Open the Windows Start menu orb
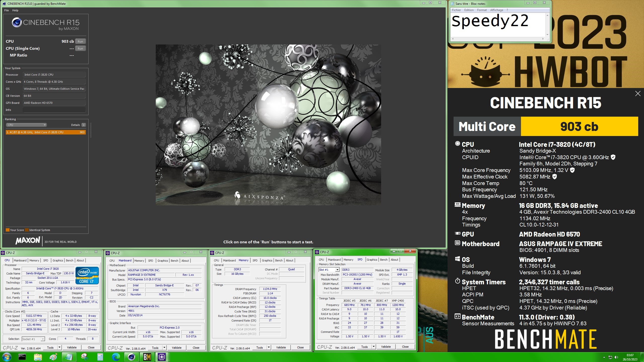Viewport: 644px width, 362px height. click(x=6, y=357)
